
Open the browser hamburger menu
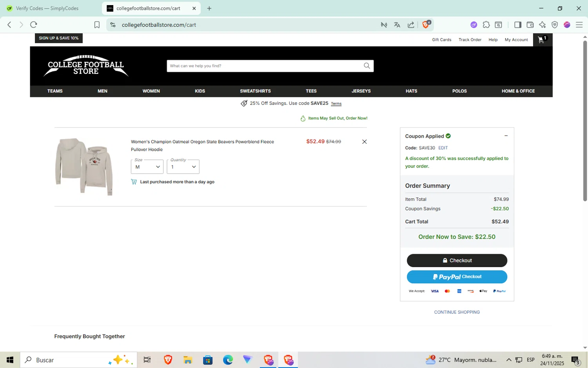coord(579,25)
